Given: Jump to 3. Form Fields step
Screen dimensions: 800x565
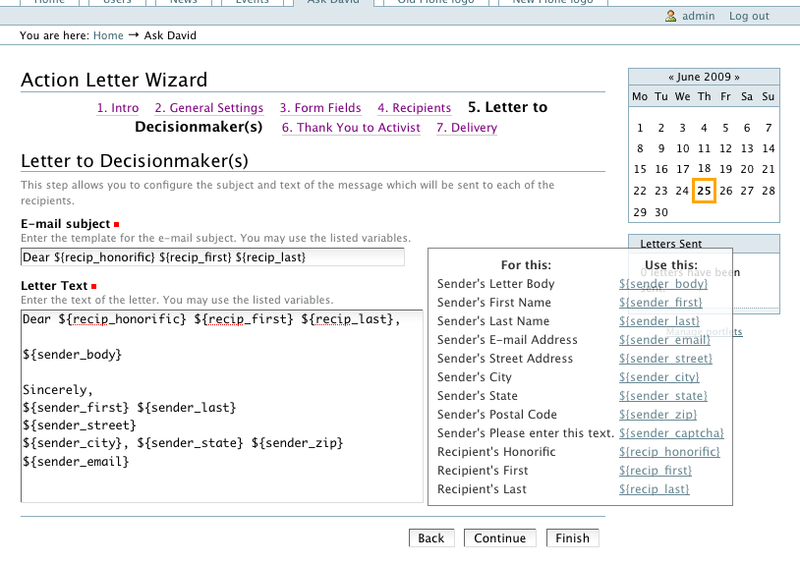Looking at the screenshot, I should [x=320, y=108].
